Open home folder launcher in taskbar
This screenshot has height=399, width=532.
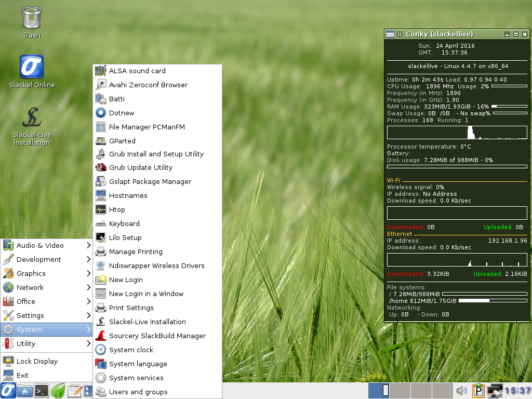25,391
